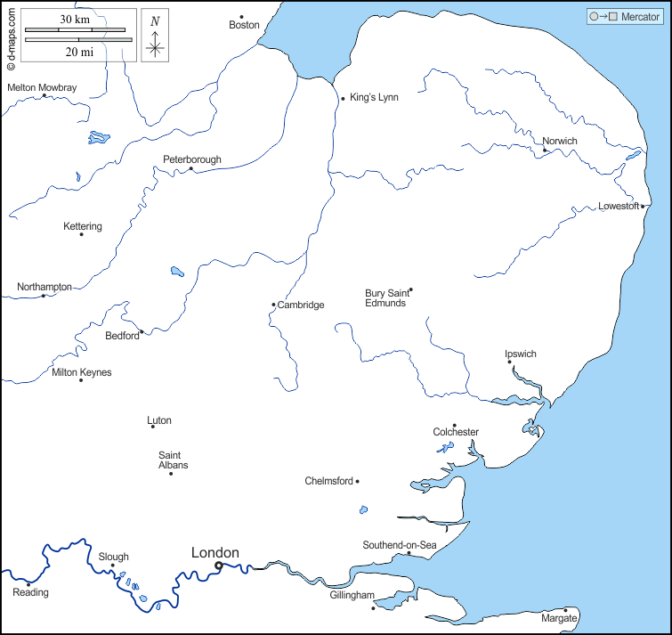
Task: Click the 20 mi scale label
Action: tap(79, 52)
